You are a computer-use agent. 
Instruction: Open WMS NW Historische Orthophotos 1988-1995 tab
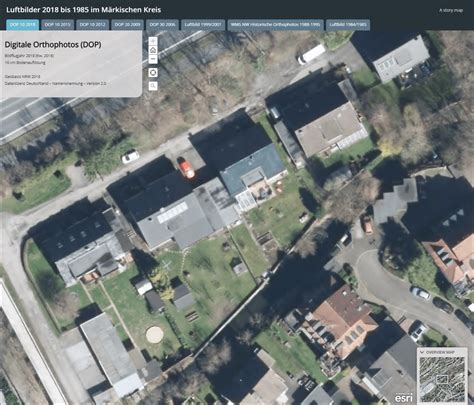275,25
